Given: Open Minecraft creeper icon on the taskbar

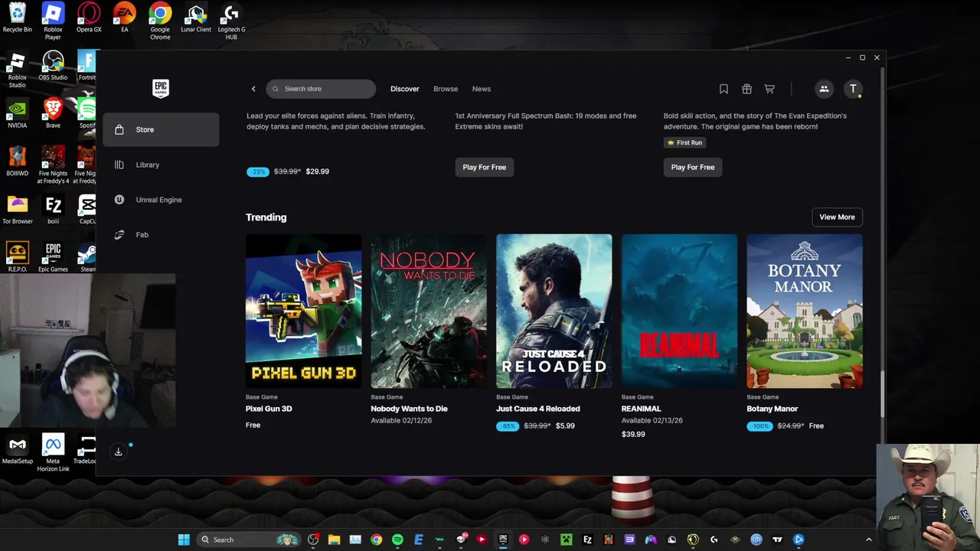Looking at the screenshot, I should (x=566, y=540).
